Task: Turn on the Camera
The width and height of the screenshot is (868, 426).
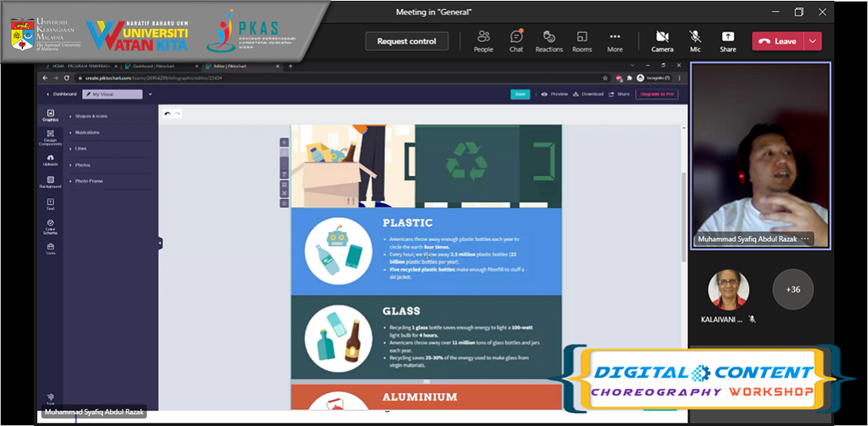Action: 662,41
